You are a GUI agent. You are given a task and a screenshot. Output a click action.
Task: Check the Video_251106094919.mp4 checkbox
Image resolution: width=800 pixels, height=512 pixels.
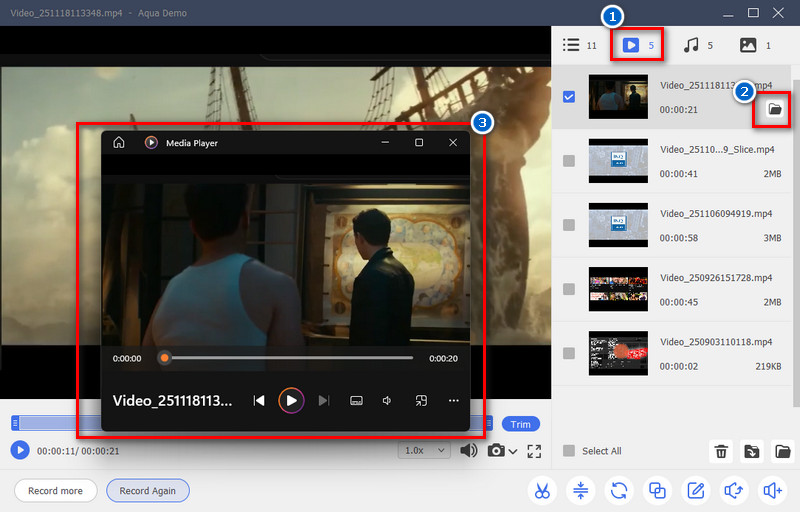pos(569,225)
